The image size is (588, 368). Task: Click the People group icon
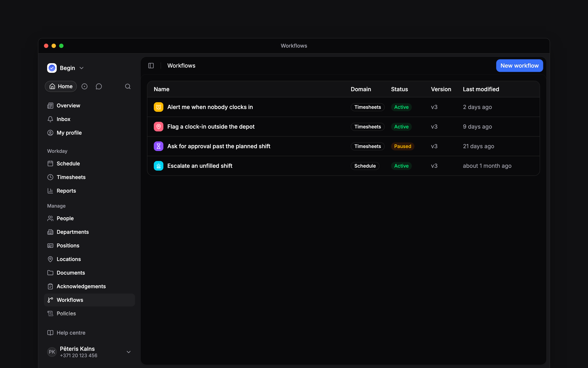(x=50, y=218)
